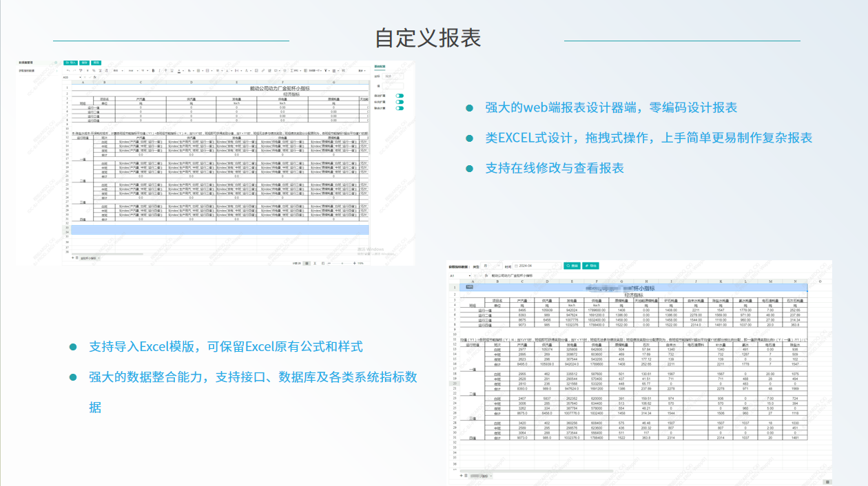Open the A1 cell name box dropdown
Image resolution: width=868 pixels, height=486 pixels.
[x=460, y=275]
